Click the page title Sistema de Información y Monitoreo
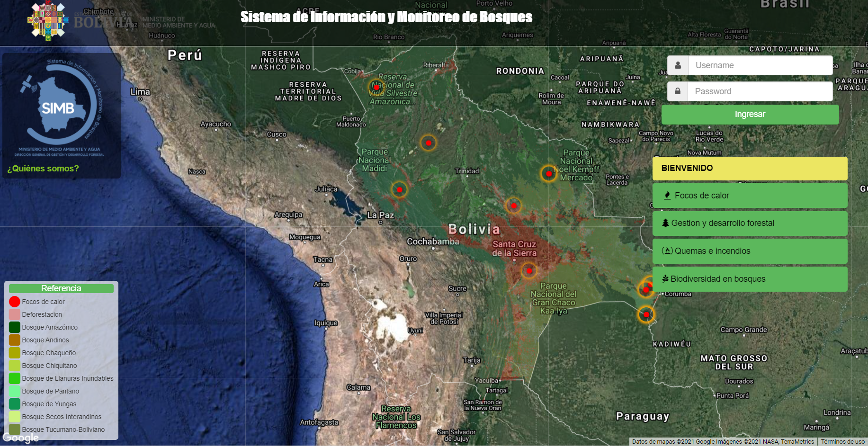The image size is (868, 447). pyautogui.click(x=386, y=17)
